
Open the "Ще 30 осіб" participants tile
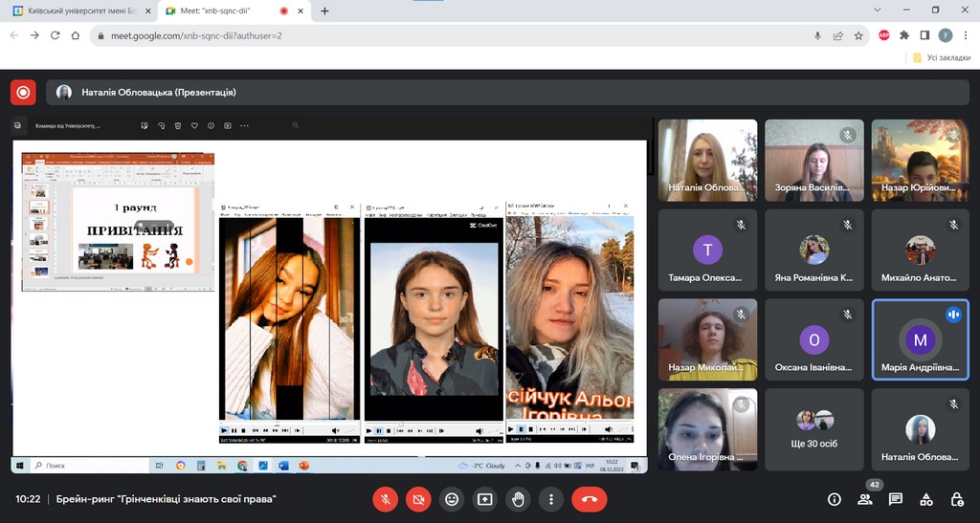813,429
